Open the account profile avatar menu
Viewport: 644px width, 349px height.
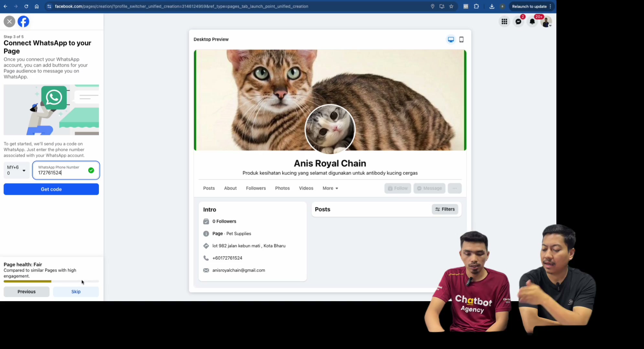(x=546, y=22)
